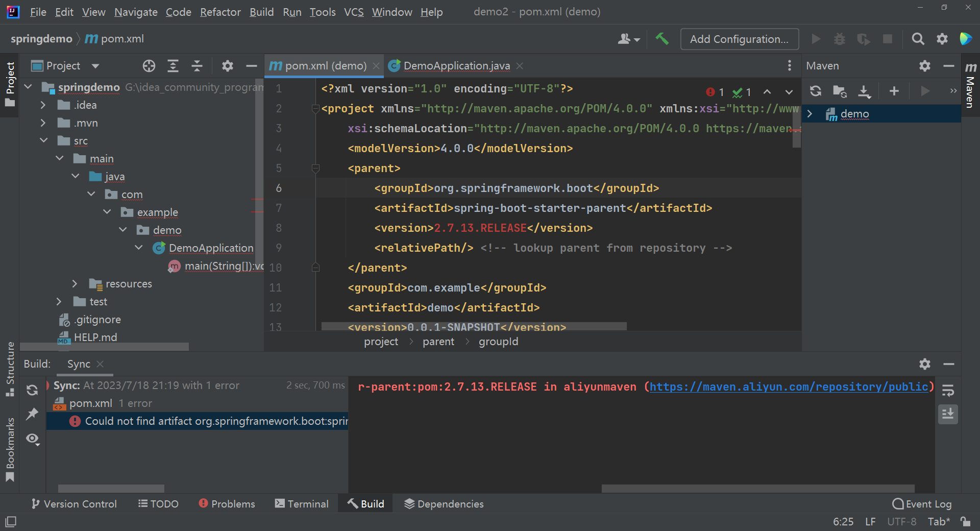
Task: Expand the .idea folder
Action: [x=43, y=105]
